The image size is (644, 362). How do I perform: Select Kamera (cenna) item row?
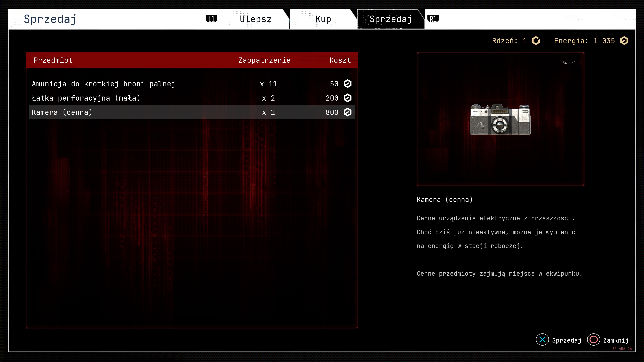(192, 112)
